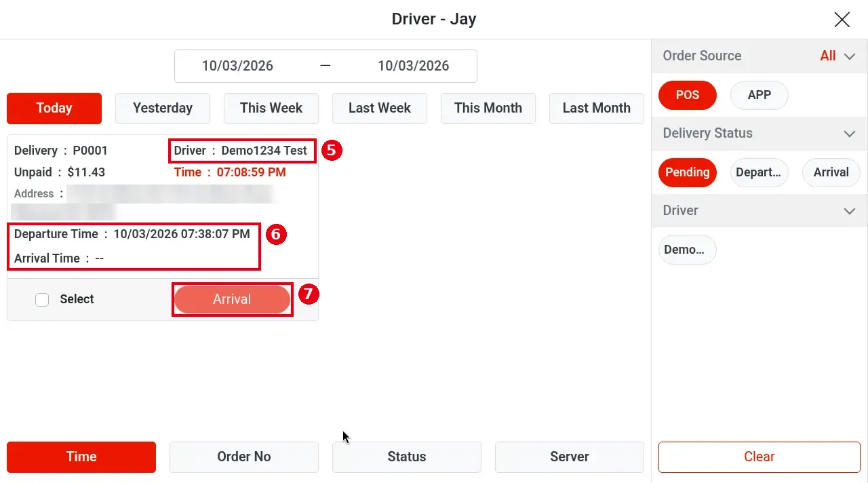This screenshot has width=868, height=483.
Task: Click the Order Source heading
Action: pos(702,56)
